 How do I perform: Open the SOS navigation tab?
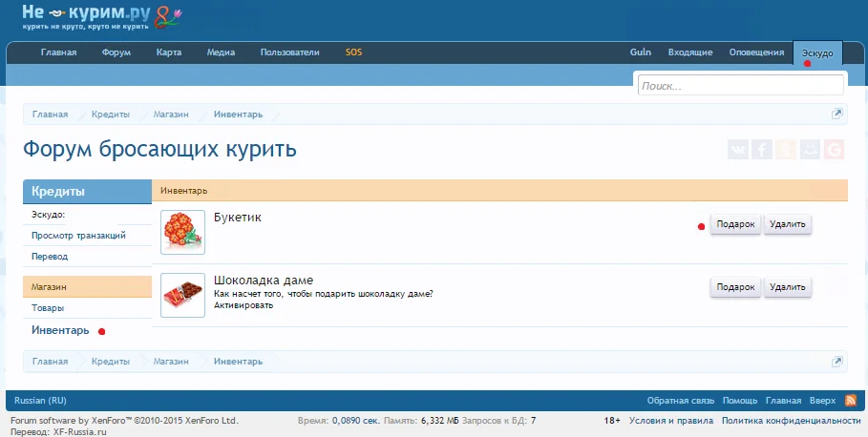[353, 52]
